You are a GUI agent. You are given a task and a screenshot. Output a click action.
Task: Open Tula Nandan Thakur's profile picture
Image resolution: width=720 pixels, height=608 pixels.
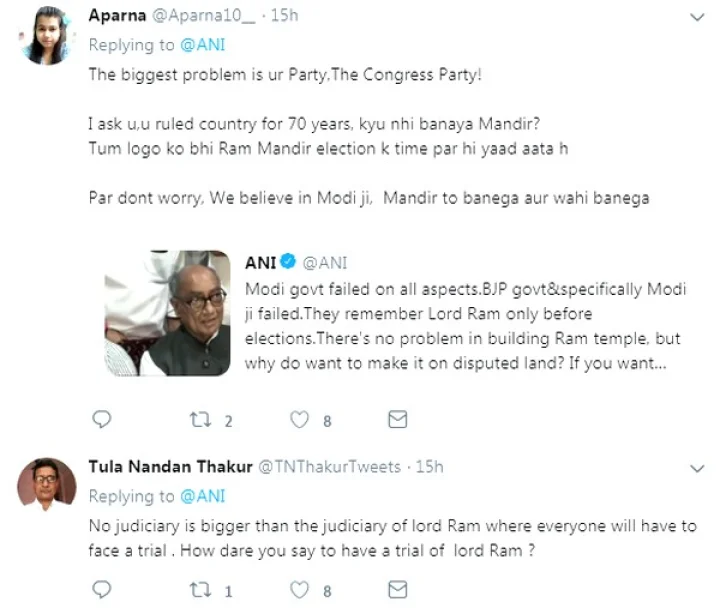[47, 484]
